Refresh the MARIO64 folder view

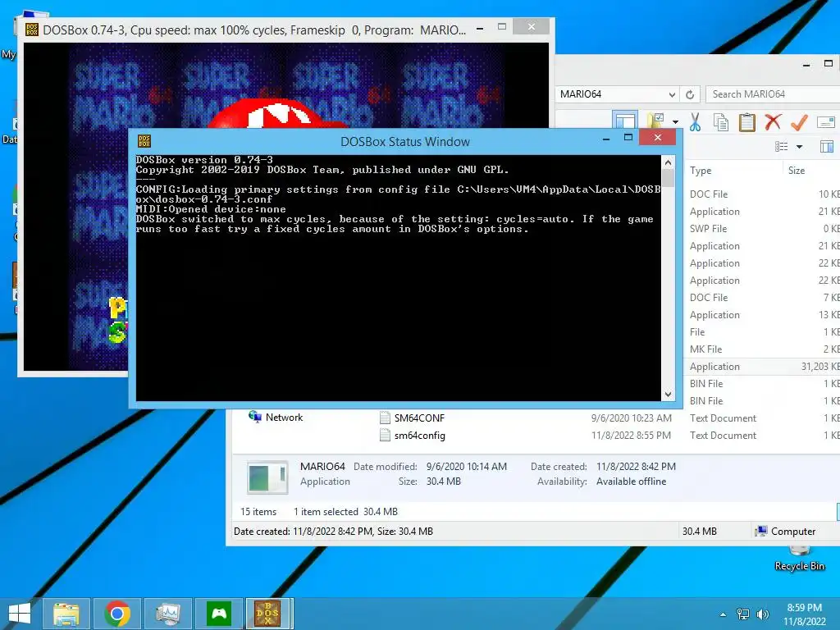[690, 94]
